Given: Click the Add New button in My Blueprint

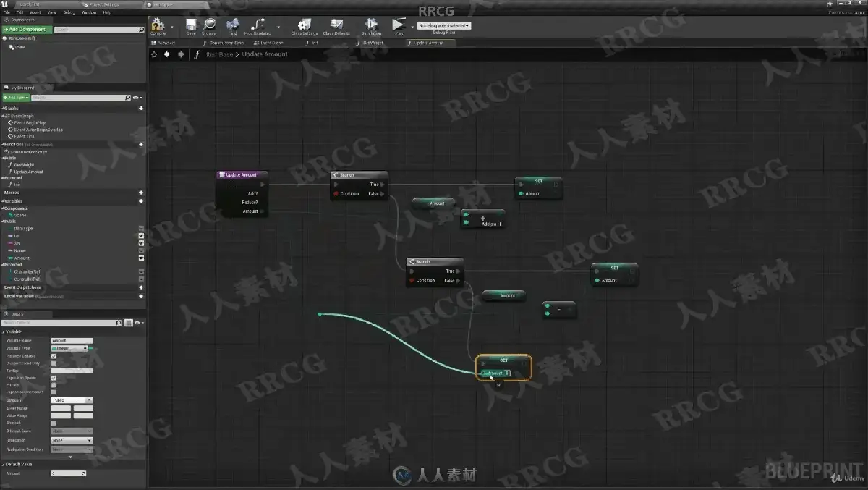Looking at the screenshot, I should (15, 97).
